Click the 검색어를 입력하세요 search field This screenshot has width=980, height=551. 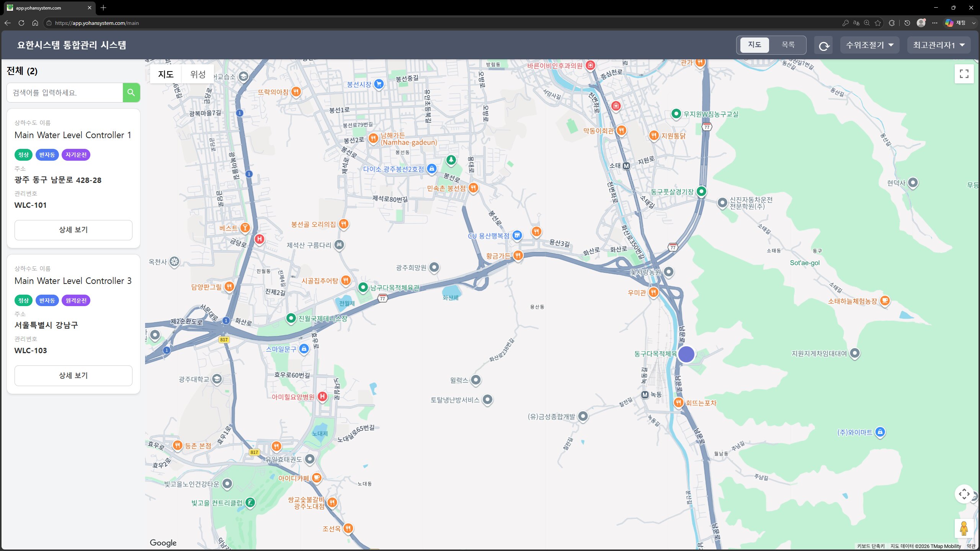click(x=65, y=93)
